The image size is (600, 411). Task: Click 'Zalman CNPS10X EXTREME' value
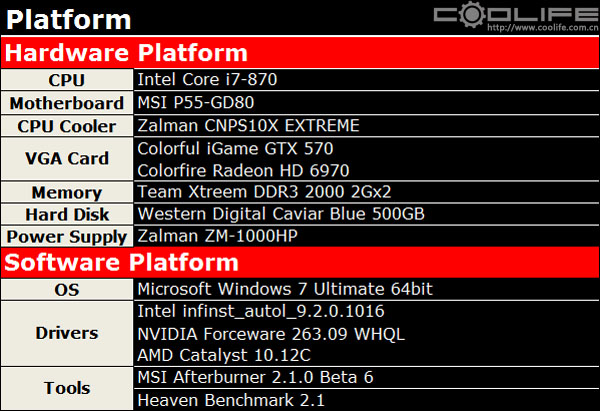(x=248, y=125)
